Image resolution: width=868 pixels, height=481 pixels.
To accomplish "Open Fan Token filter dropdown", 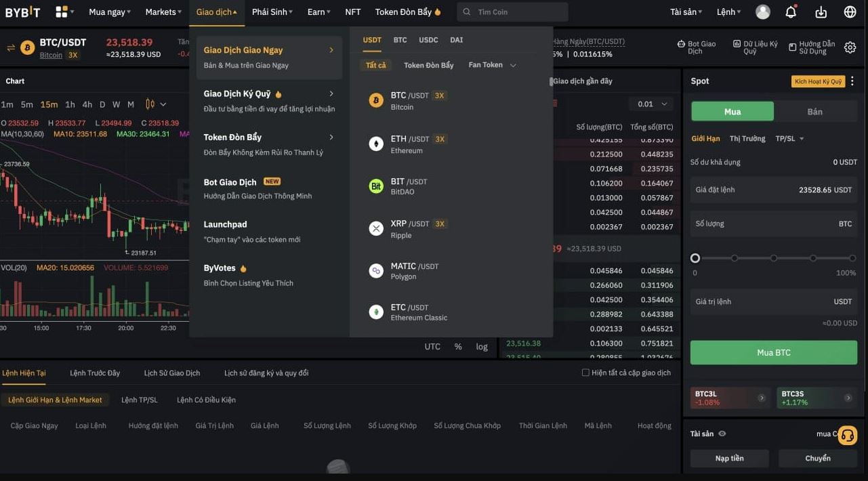I will point(493,65).
